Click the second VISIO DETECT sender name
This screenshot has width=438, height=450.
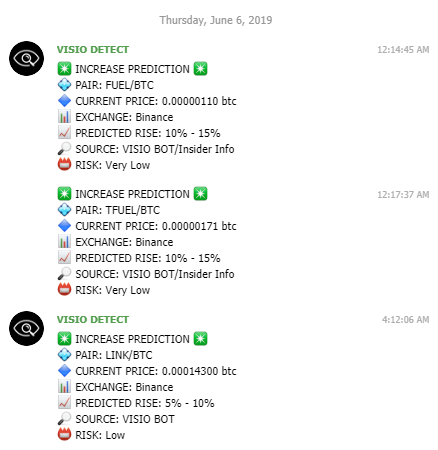(93, 320)
